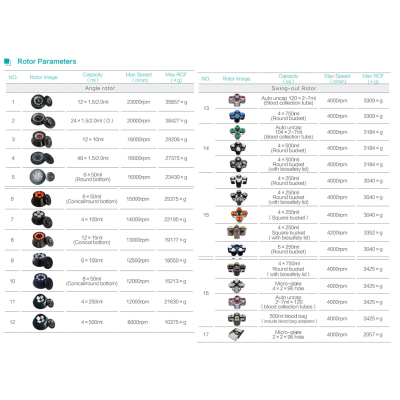Select the 4×500ml angle rotor image in row 12
The height and width of the screenshot is (400, 400).
pyautogui.click(x=44, y=322)
